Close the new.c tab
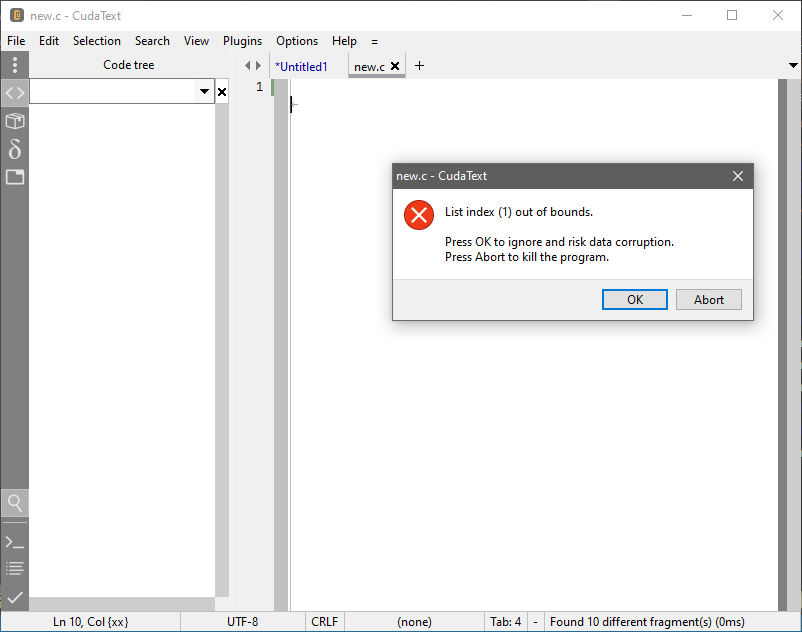802x632 pixels. coord(395,66)
